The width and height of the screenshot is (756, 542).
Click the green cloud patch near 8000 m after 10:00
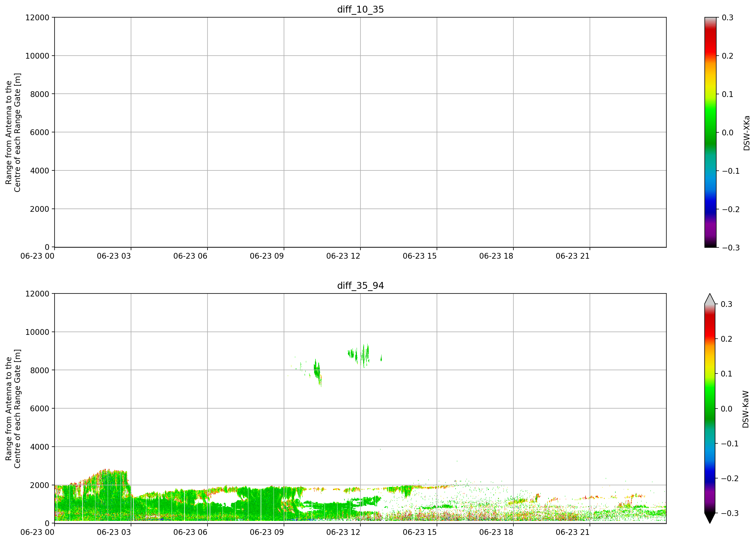click(317, 372)
